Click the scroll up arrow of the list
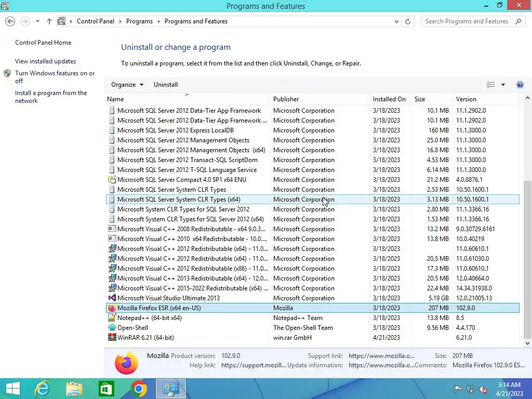The image size is (532, 399). 527,98
